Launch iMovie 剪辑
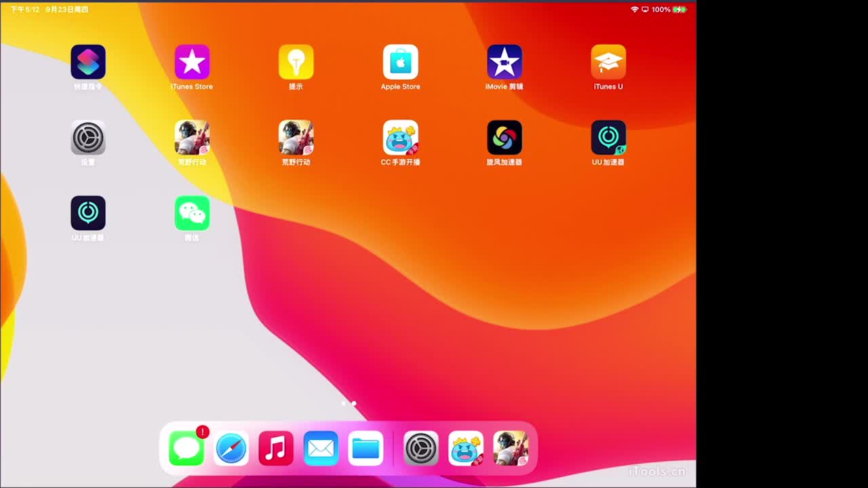The width and height of the screenshot is (868, 488). click(x=505, y=62)
